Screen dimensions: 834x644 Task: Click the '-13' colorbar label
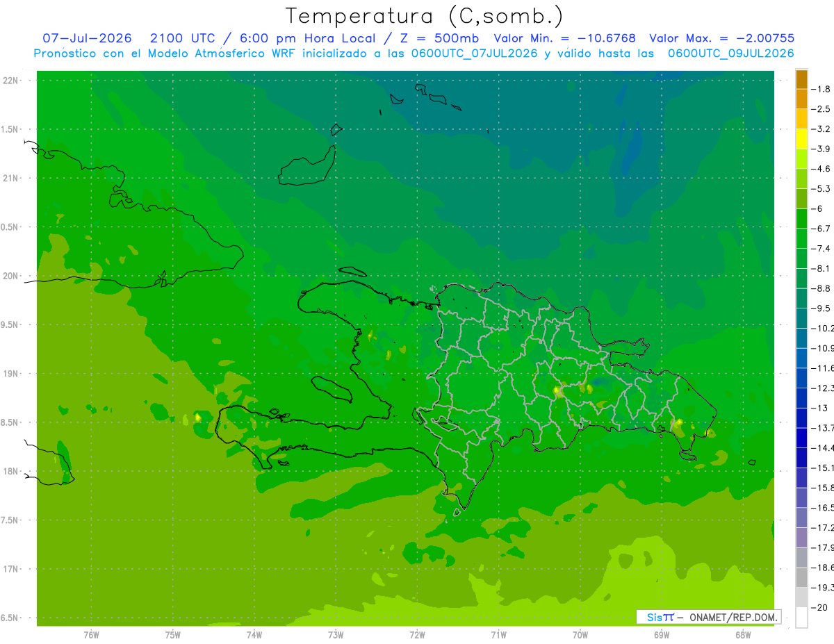[819, 408]
